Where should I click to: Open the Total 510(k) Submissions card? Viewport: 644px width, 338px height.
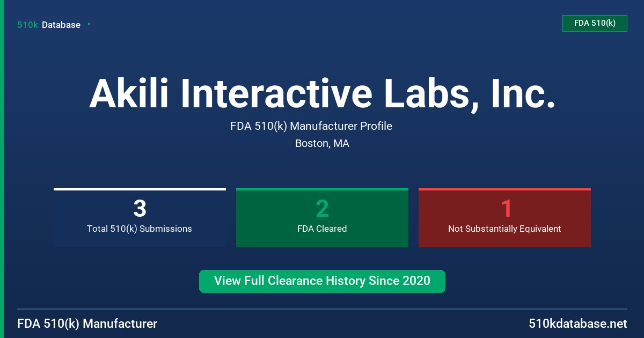tap(140, 217)
